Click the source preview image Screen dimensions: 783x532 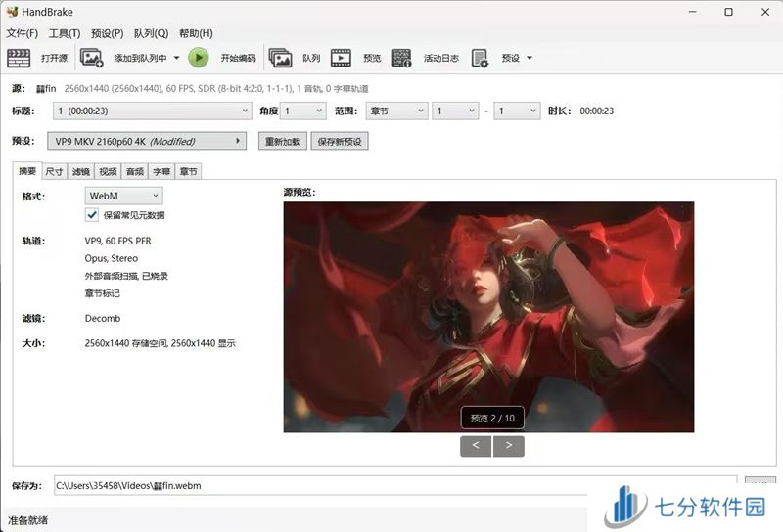[x=488, y=317]
